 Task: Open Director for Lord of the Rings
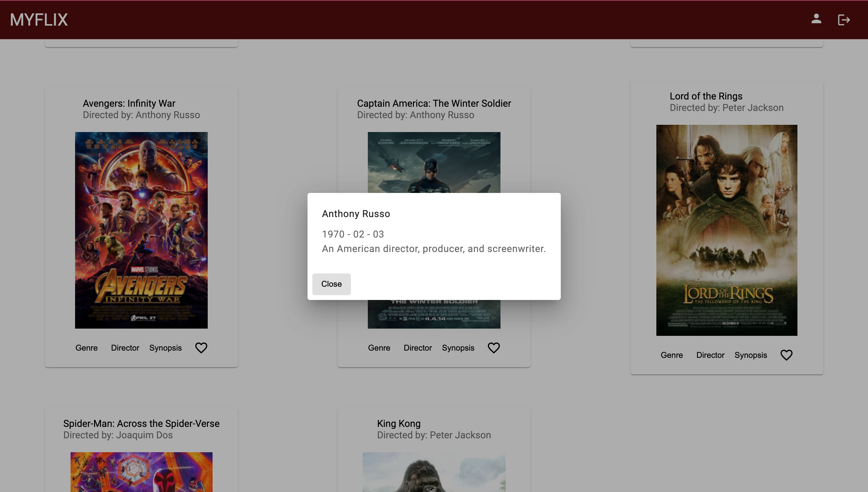[x=710, y=355]
